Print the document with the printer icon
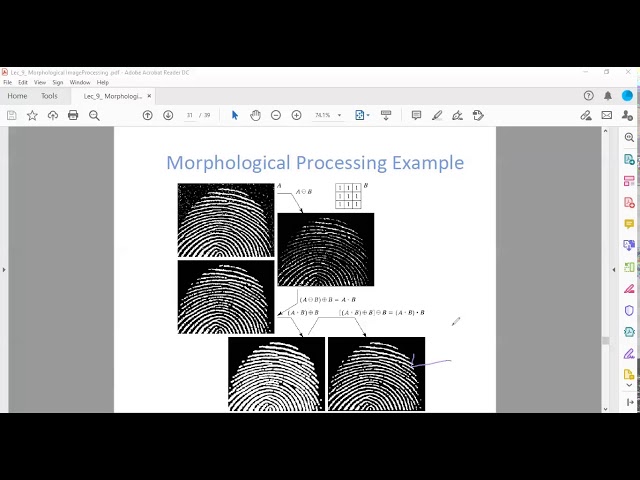Image resolution: width=640 pixels, height=480 pixels. tap(73, 116)
